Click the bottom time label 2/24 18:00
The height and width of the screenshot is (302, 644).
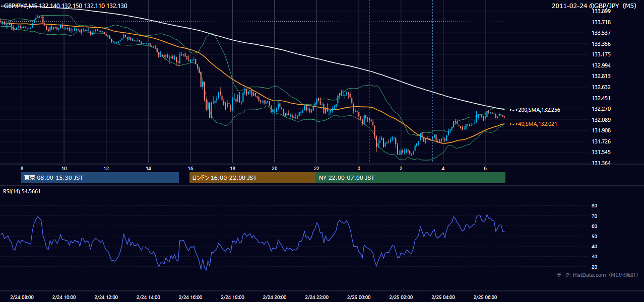click(232, 297)
